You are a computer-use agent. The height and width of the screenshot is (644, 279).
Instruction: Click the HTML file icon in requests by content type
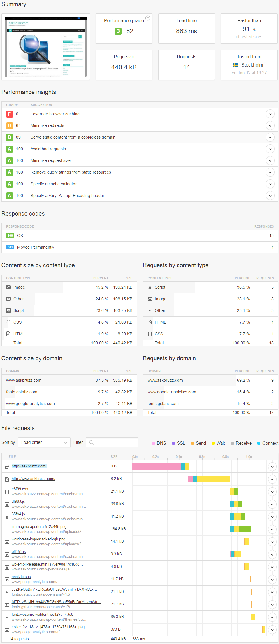[150, 322]
